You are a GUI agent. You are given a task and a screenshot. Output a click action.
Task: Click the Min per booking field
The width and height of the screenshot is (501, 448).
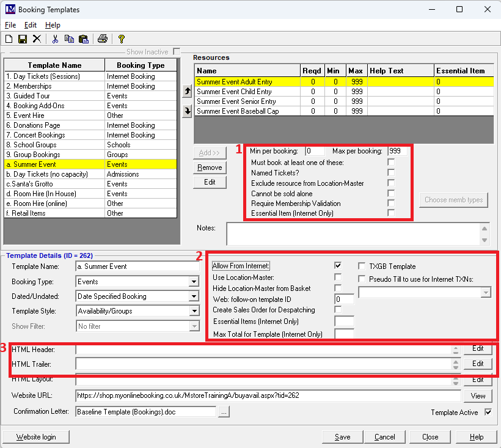coord(315,151)
